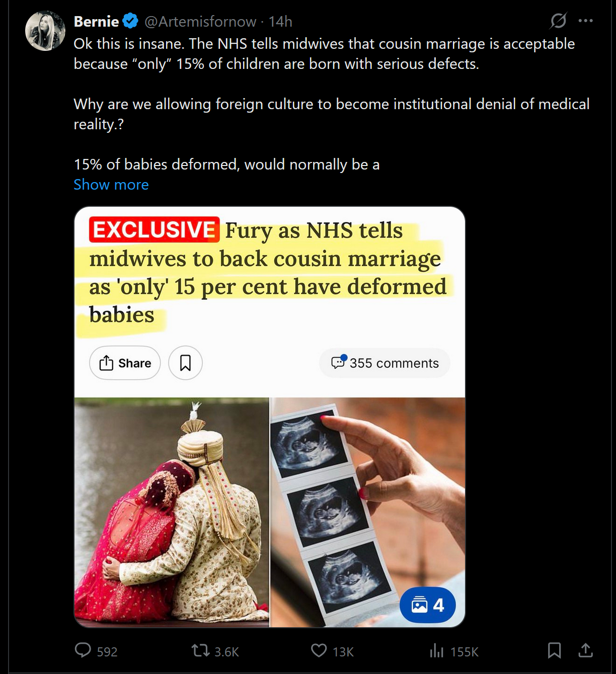Open the Bernie display name link
Viewport: 616px width, 674px height.
click(x=97, y=22)
